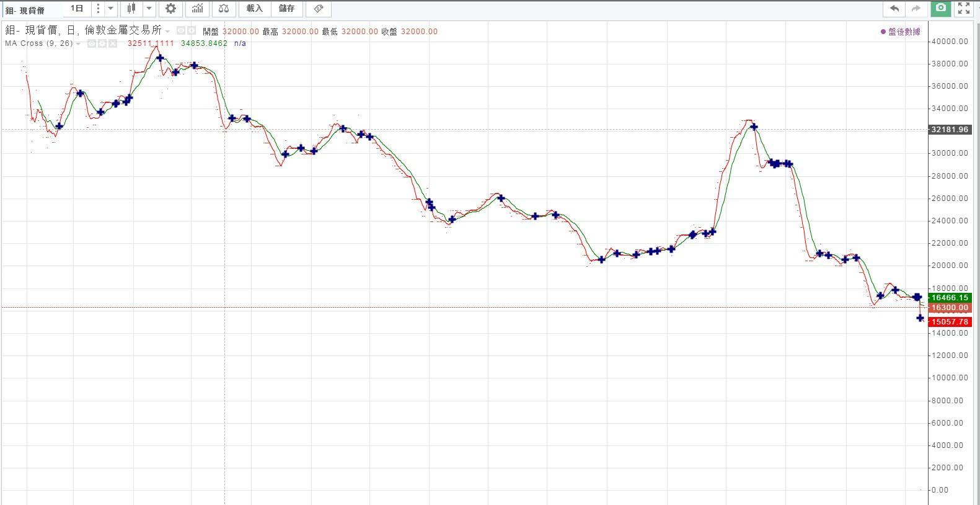Screen dimensions: 980x505
Task: Click the tag icon in the toolbar
Action: (x=319, y=9)
